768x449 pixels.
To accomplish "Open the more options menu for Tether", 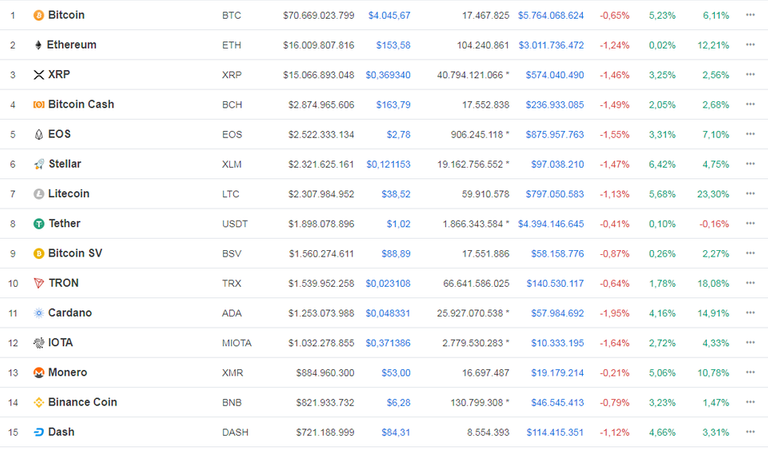I will 750,224.
